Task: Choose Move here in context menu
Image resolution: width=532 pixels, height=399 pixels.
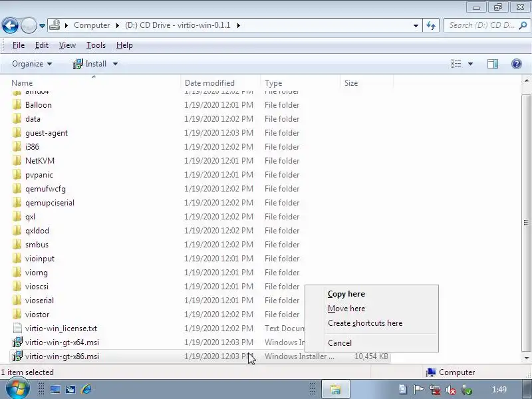Action: tap(346, 309)
